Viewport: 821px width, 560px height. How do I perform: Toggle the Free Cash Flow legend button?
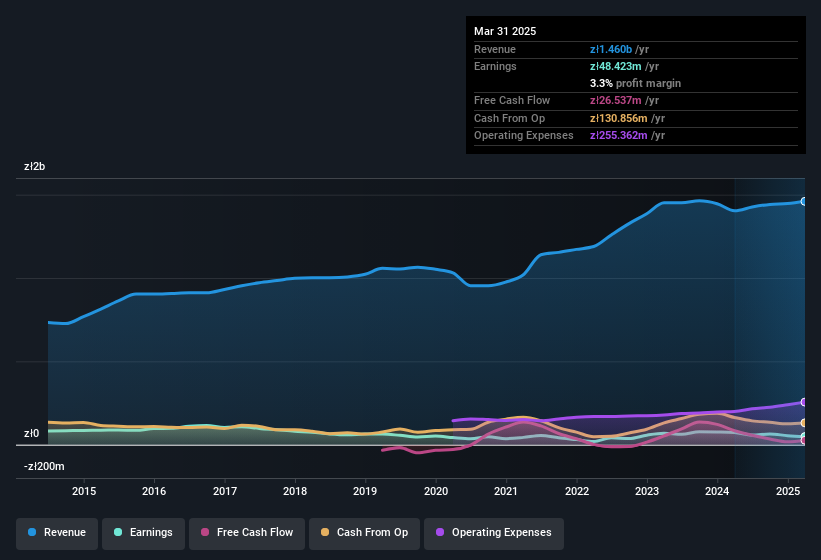pyautogui.click(x=247, y=533)
